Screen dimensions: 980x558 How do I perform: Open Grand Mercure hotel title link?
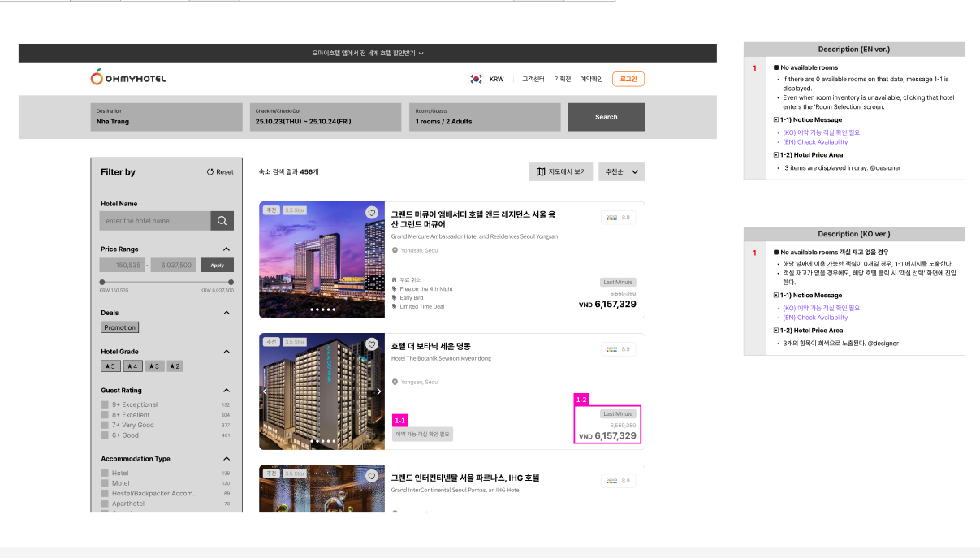coord(473,219)
